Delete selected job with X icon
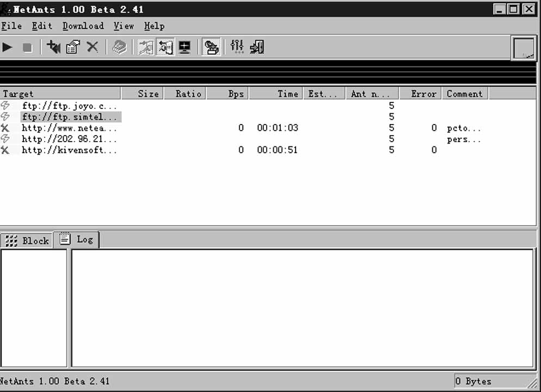 point(92,47)
